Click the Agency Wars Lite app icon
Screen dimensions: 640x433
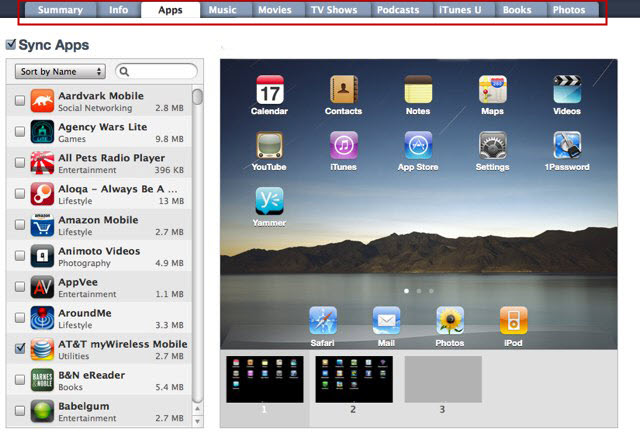pyautogui.click(x=42, y=131)
